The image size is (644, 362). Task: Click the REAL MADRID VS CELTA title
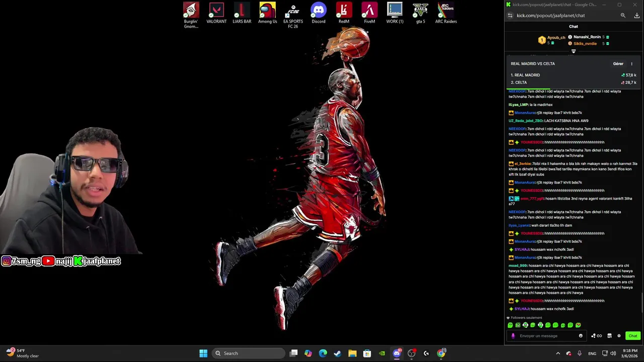click(x=533, y=64)
